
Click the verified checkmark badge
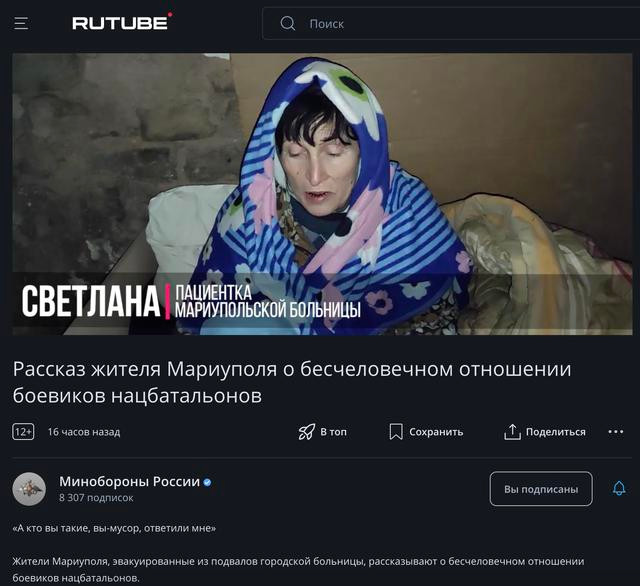[207, 482]
